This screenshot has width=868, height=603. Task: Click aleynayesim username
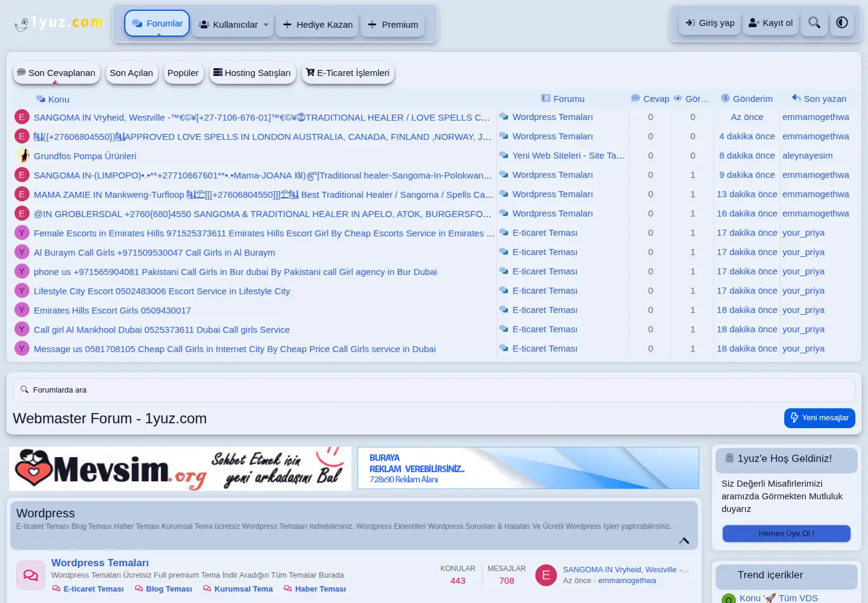point(808,156)
